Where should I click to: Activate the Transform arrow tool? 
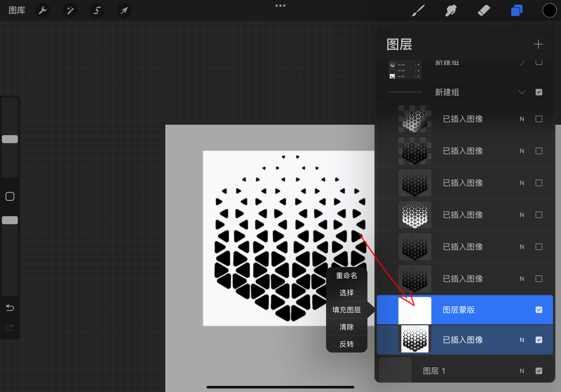click(124, 10)
